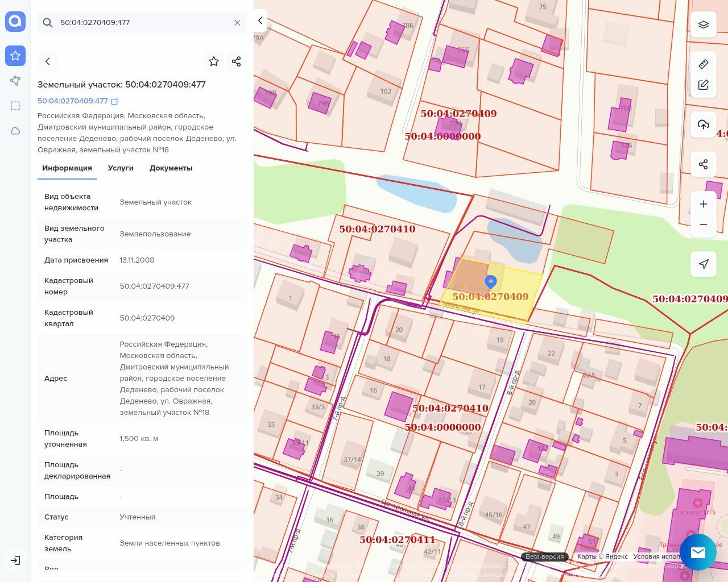Zoom in on the map
The width and height of the screenshot is (728, 582).
[x=704, y=204]
